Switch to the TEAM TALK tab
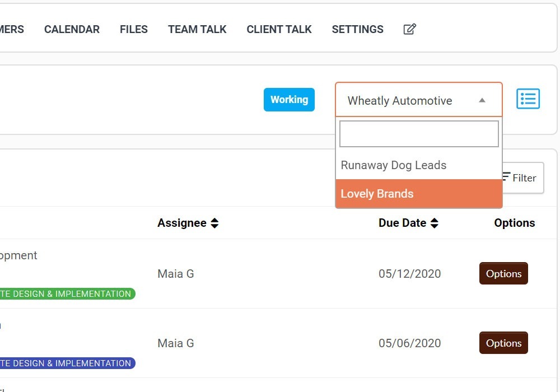This screenshot has width=560, height=392. (x=197, y=29)
